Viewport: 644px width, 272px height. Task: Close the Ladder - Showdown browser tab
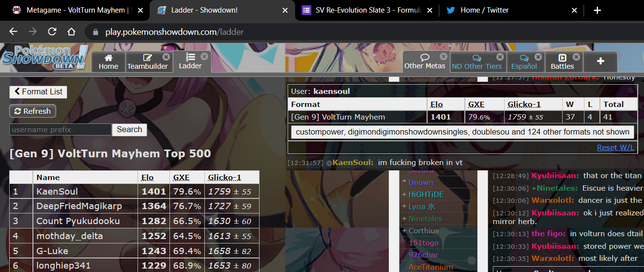point(285,10)
